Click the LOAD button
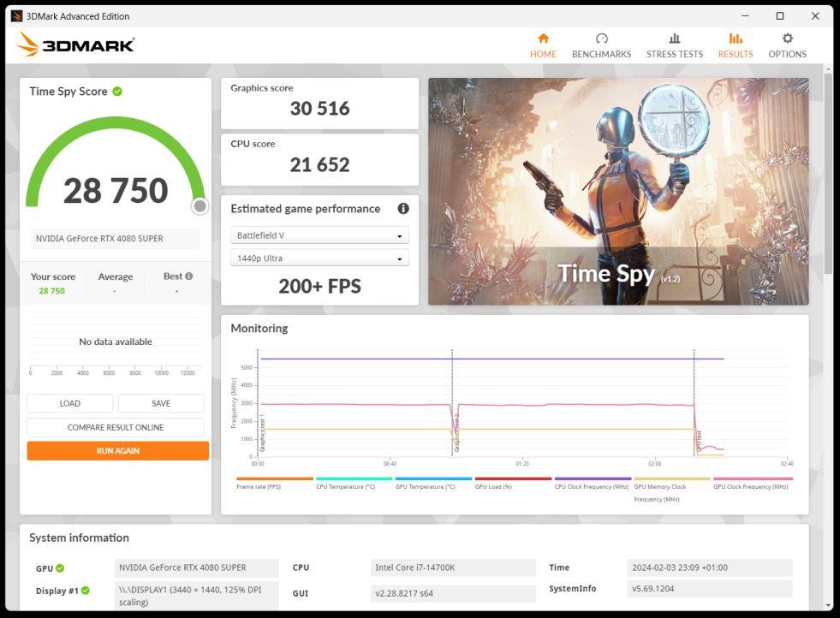Viewport: 840px width, 618px height. point(69,403)
